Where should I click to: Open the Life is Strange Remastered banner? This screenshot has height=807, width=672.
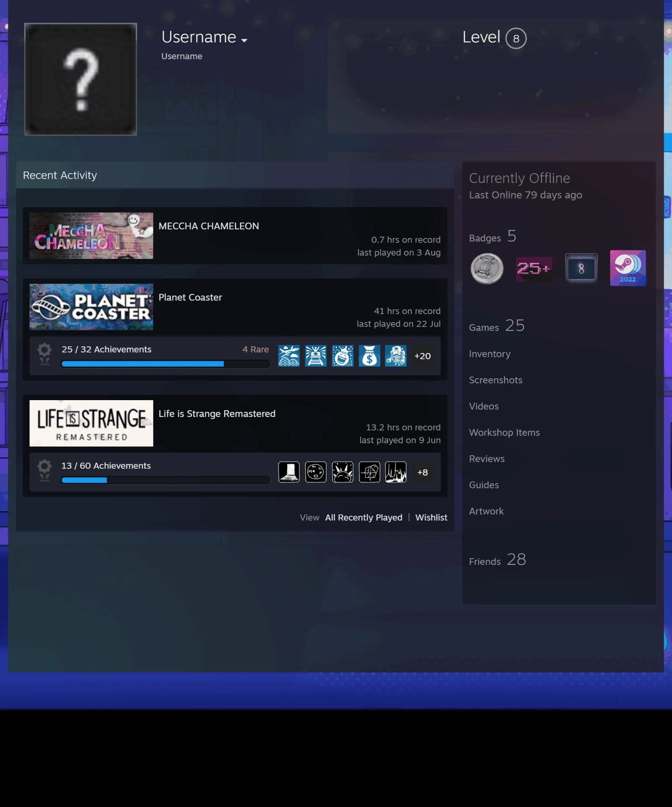[x=91, y=423]
